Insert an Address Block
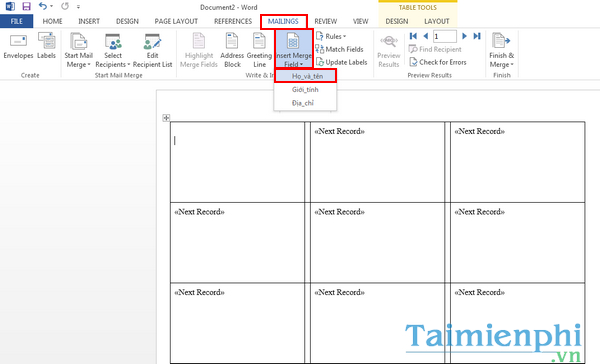 232,51
